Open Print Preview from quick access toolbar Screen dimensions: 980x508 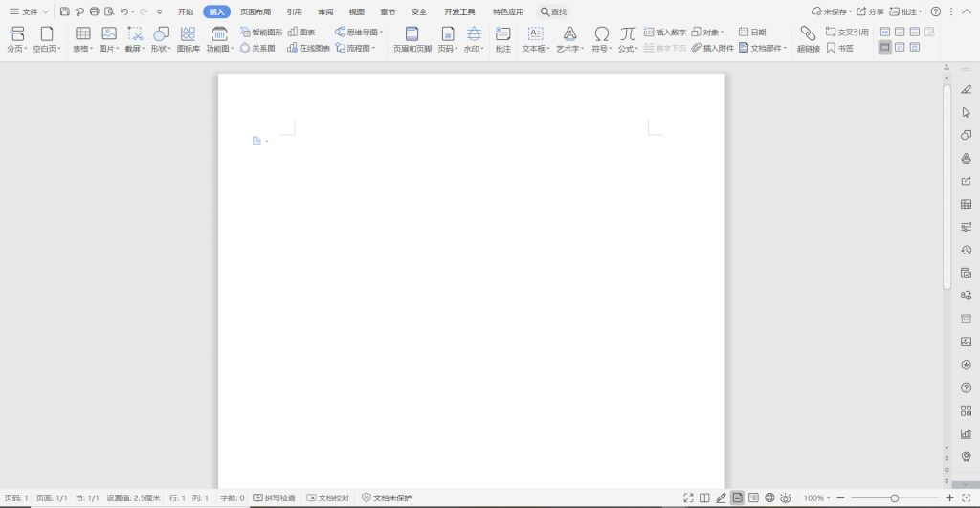click(109, 11)
